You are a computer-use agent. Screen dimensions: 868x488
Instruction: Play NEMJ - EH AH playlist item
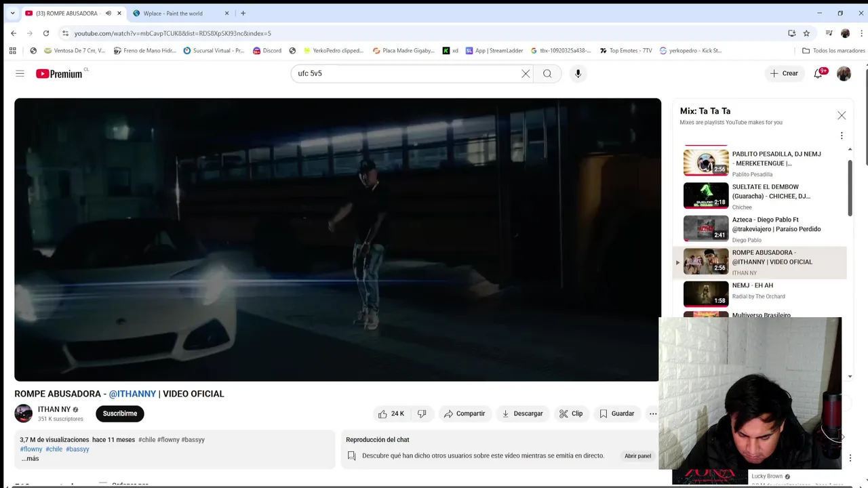tap(760, 294)
